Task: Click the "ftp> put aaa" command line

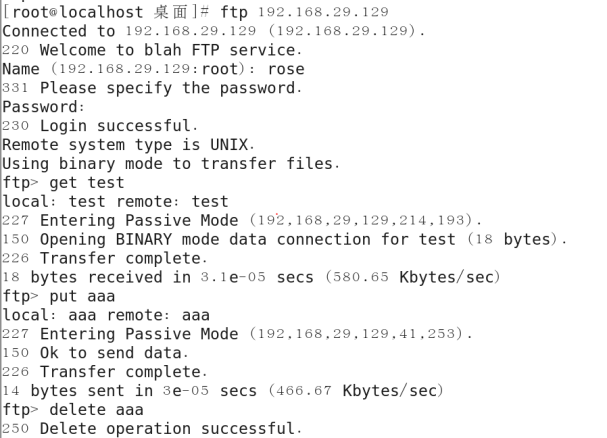Action: pyautogui.click(x=59, y=296)
